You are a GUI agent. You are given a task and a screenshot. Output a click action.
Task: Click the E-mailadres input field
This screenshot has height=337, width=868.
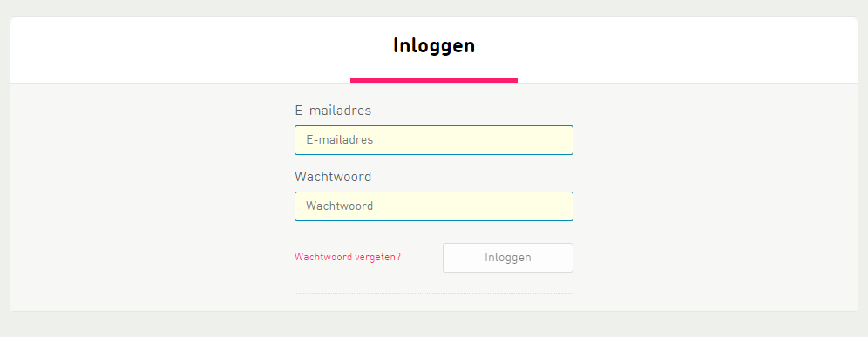tap(433, 140)
